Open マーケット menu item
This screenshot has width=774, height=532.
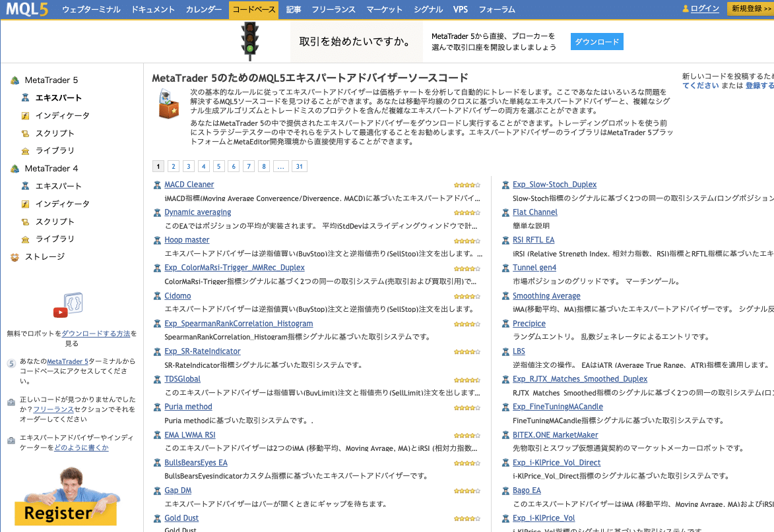[385, 9]
